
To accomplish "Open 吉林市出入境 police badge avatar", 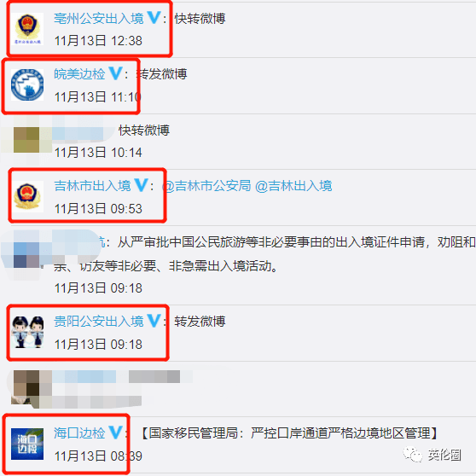I will [27, 196].
